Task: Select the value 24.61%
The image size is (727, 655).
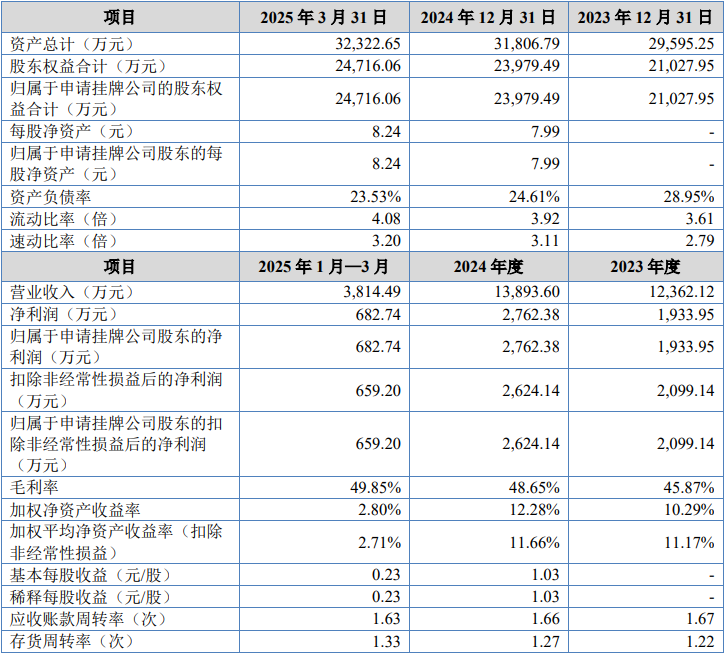Action: coord(534,197)
